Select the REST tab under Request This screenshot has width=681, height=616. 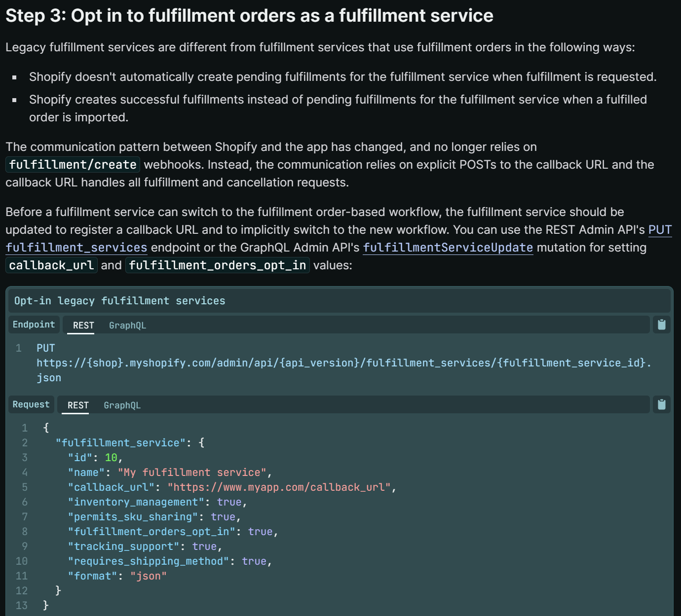[x=76, y=405]
